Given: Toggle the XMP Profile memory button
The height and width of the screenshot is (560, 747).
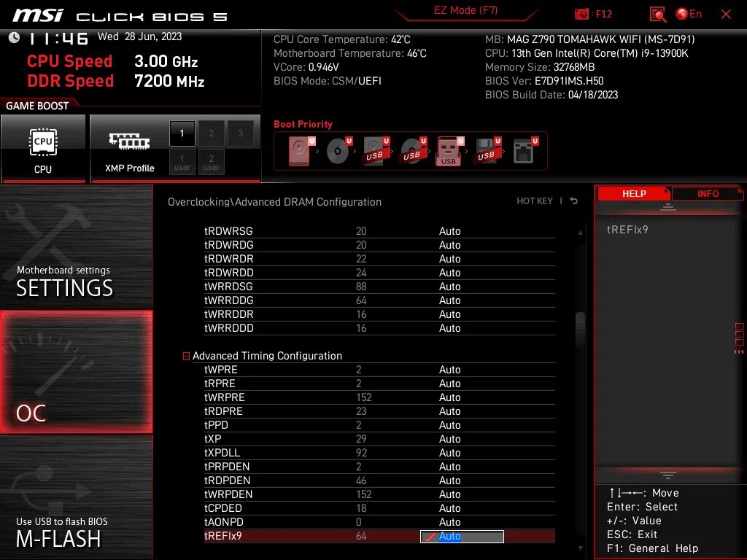Looking at the screenshot, I should 129,149.
